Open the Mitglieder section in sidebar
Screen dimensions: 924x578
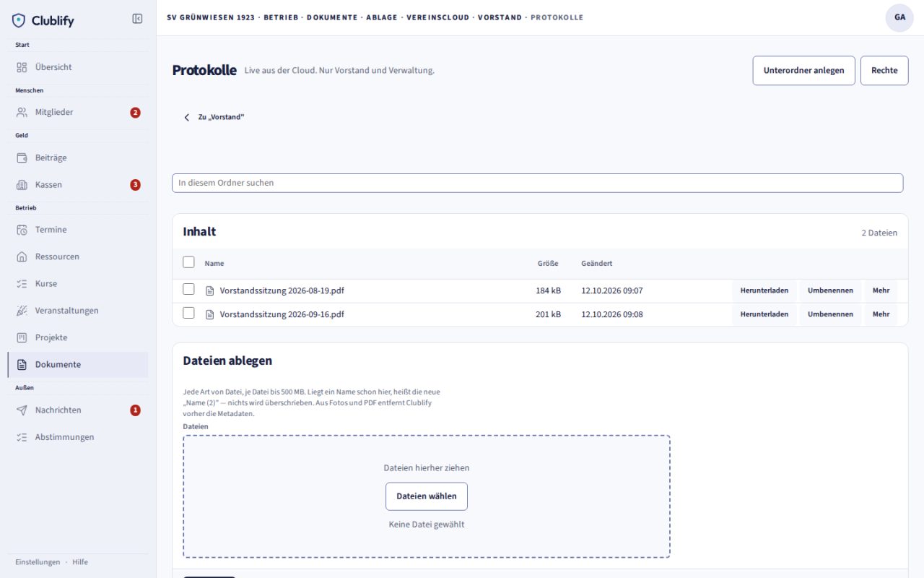point(78,113)
